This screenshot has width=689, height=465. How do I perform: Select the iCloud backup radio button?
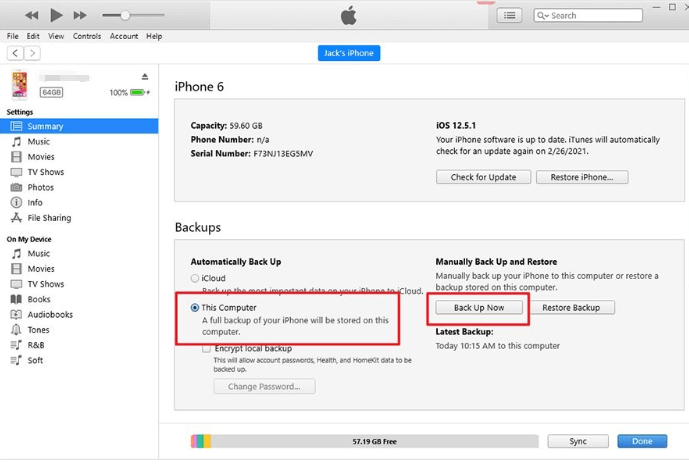click(195, 278)
